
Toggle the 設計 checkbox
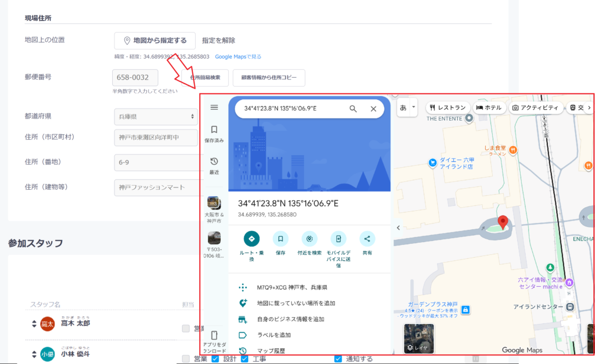pyautogui.click(x=215, y=359)
